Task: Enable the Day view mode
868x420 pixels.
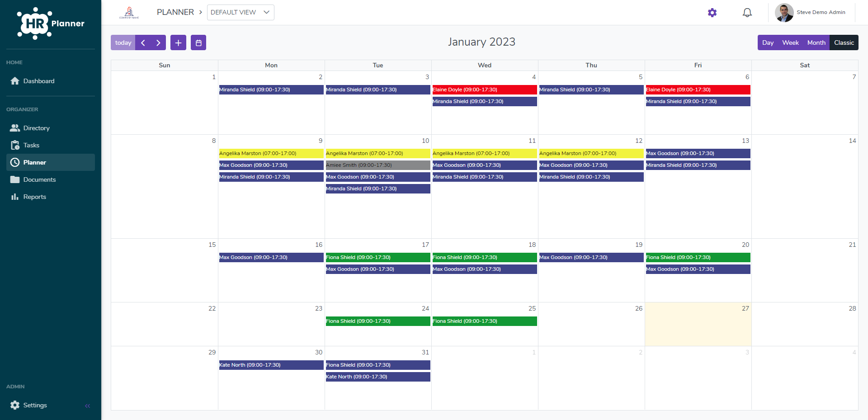Action: [x=768, y=42]
